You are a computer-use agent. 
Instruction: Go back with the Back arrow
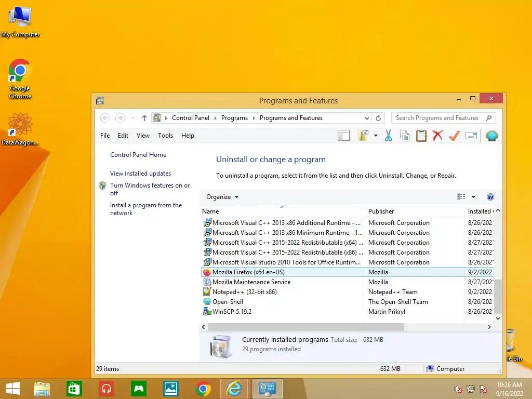coord(105,118)
